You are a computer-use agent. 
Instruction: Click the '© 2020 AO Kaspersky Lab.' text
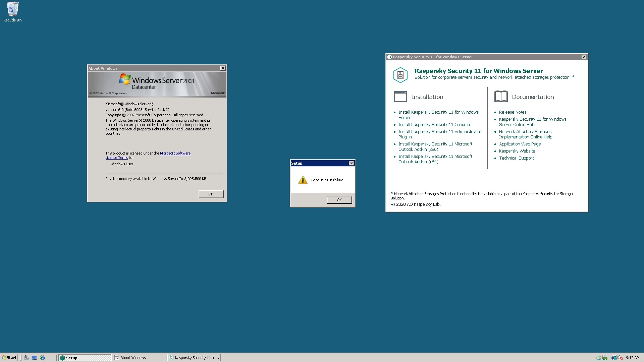pos(416,204)
